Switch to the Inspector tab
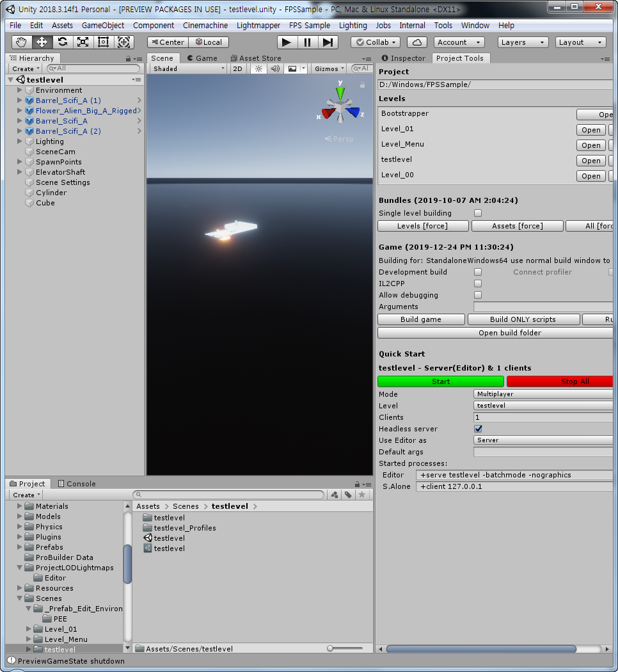The image size is (618, 672). (404, 58)
